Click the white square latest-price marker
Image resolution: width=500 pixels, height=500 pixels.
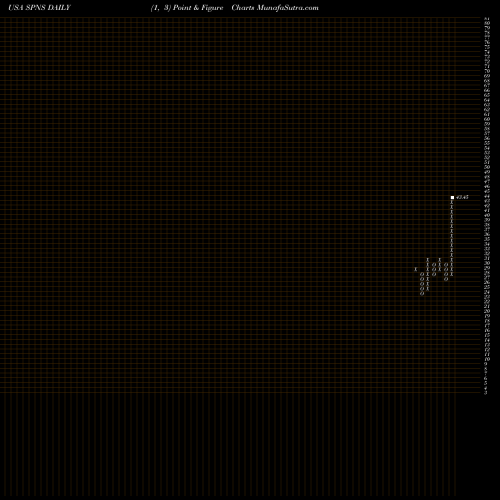452,198
